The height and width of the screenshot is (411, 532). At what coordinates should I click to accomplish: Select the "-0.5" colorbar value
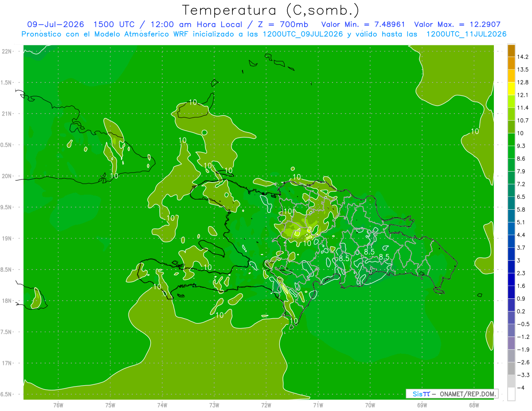[x=523, y=324]
